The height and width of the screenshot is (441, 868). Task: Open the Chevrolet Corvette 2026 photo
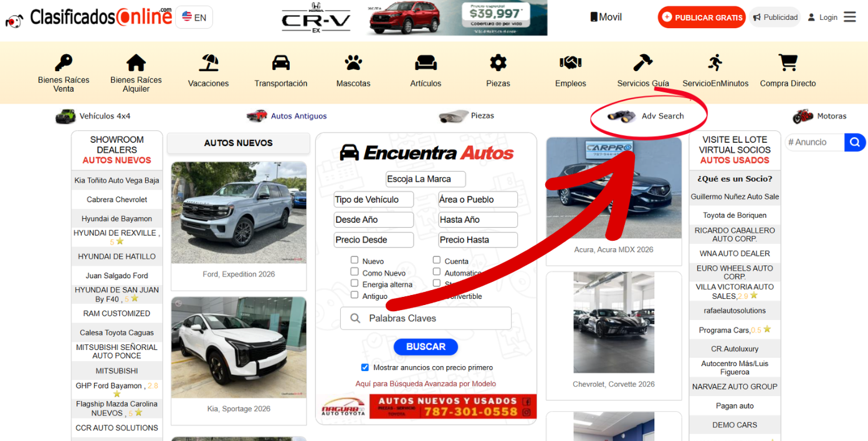click(x=614, y=322)
